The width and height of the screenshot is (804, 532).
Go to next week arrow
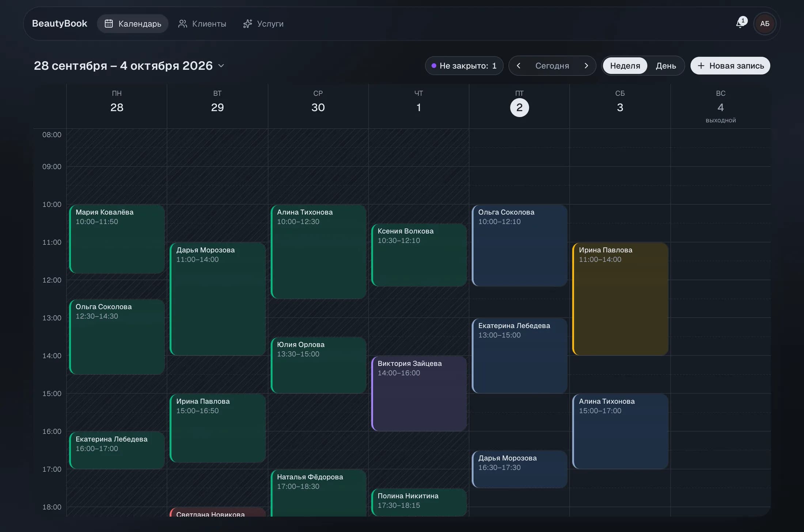coord(586,66)
